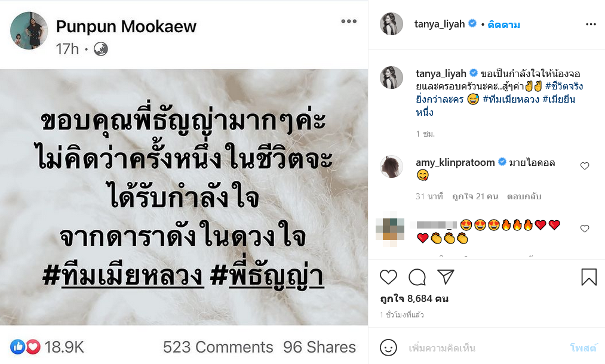Open the 523 Comments list
The width and height of the screenshot is (605, 364).
pyautogui.click(x=218, y=347)
